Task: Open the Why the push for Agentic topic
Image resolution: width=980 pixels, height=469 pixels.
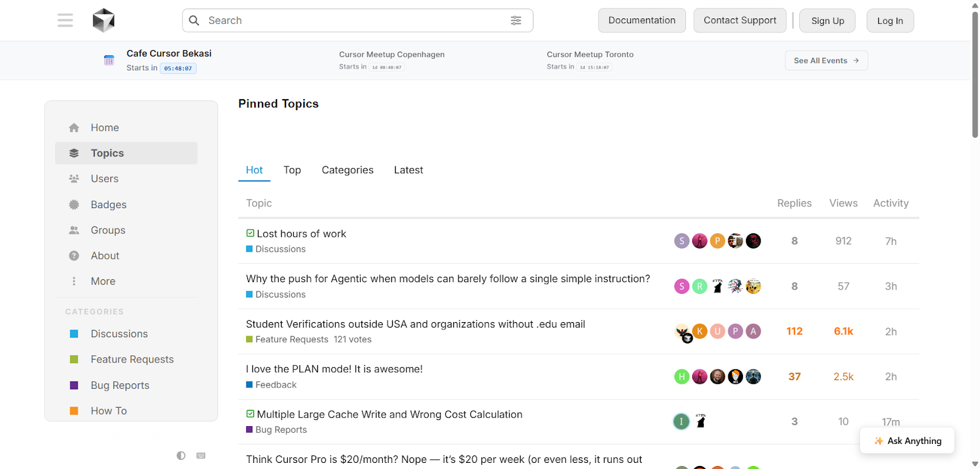Action: click(448, 279)
